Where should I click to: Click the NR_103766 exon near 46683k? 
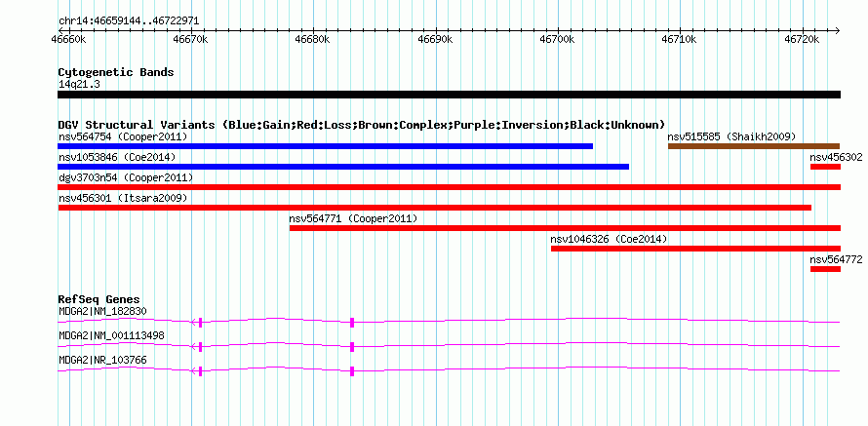click(352, 371)
